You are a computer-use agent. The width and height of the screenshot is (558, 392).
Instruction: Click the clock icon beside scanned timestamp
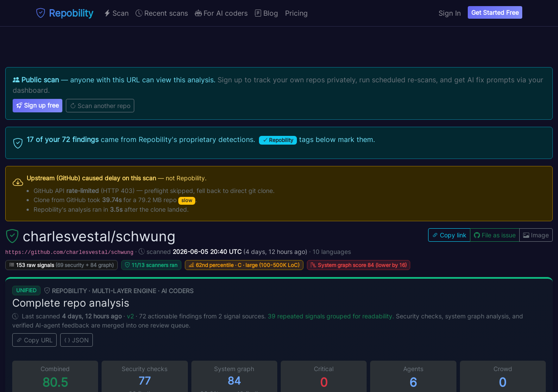(142, 252)
